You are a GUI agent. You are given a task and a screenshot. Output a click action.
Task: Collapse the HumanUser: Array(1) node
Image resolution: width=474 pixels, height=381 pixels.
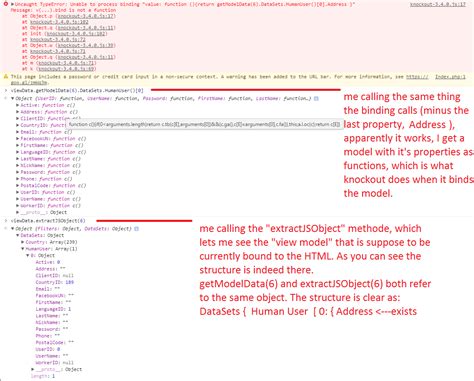(x=23, y=249)
